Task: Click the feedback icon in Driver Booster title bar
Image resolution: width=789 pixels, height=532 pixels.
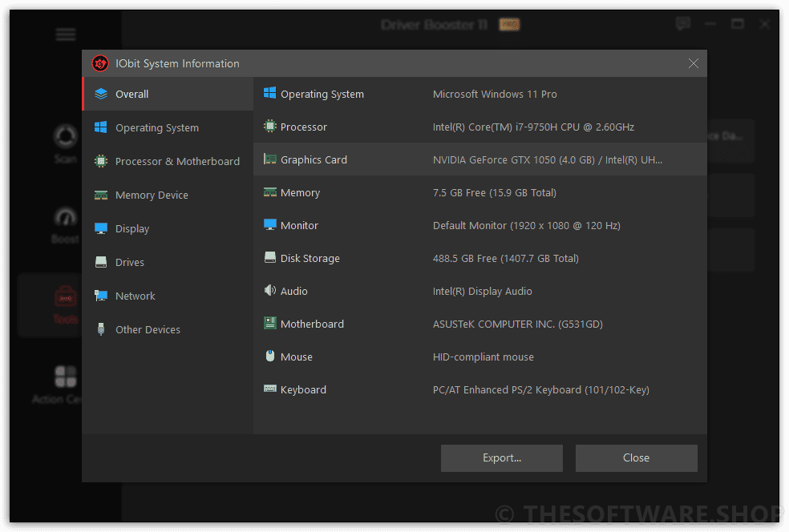Action: [x=683, y=23]
